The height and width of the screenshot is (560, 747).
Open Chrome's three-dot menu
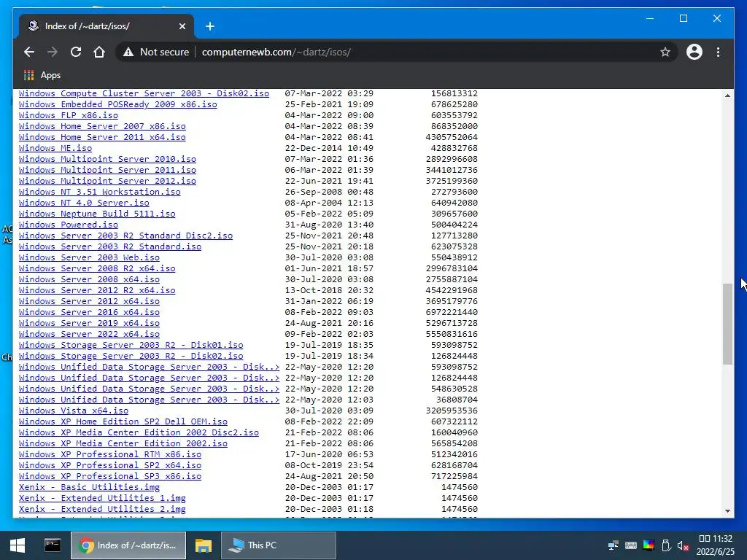coord(718,52)
